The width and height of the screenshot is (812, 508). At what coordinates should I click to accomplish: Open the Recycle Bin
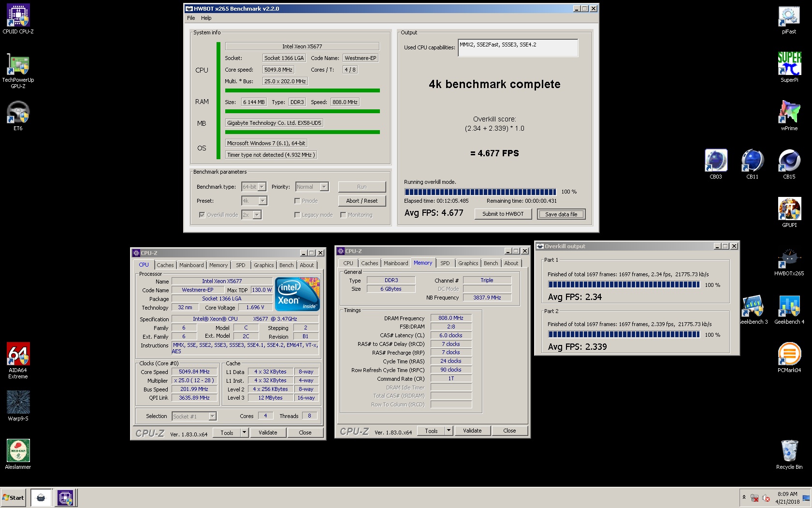pyautogui.click(x=789, y=455)
